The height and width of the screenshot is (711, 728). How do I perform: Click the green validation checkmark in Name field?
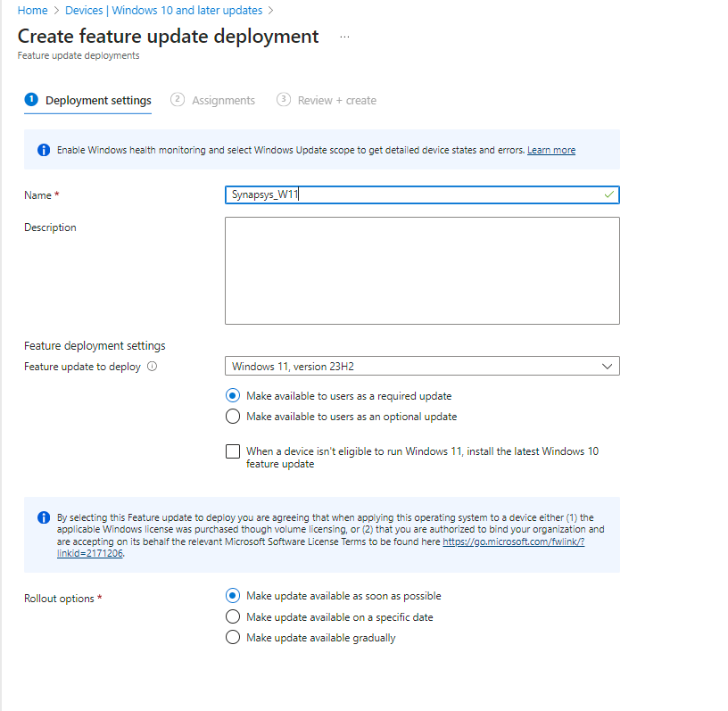pyautogui.click(x=608, y=194)
